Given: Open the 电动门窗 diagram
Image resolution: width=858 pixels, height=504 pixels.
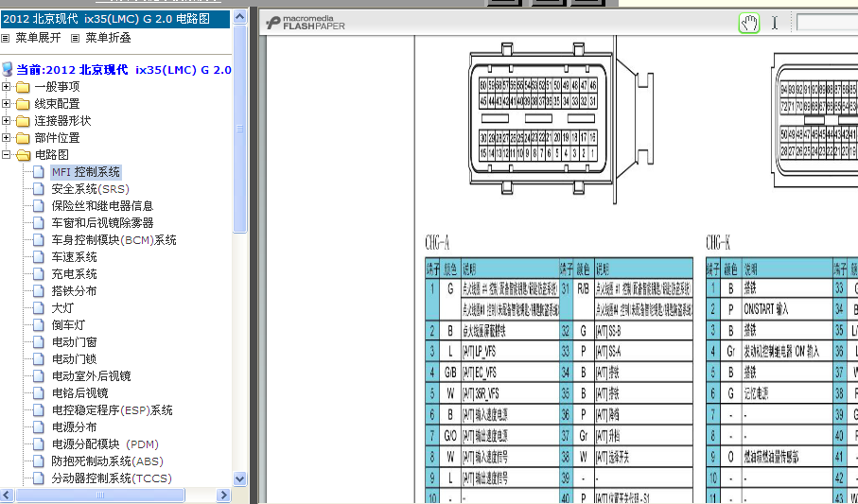Looking at the screenshot, I should coord(74,342).
